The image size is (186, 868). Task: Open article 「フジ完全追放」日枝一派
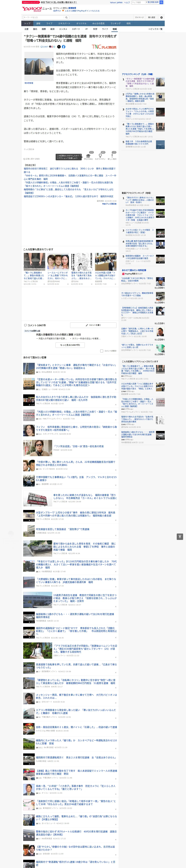coord(78,446)
